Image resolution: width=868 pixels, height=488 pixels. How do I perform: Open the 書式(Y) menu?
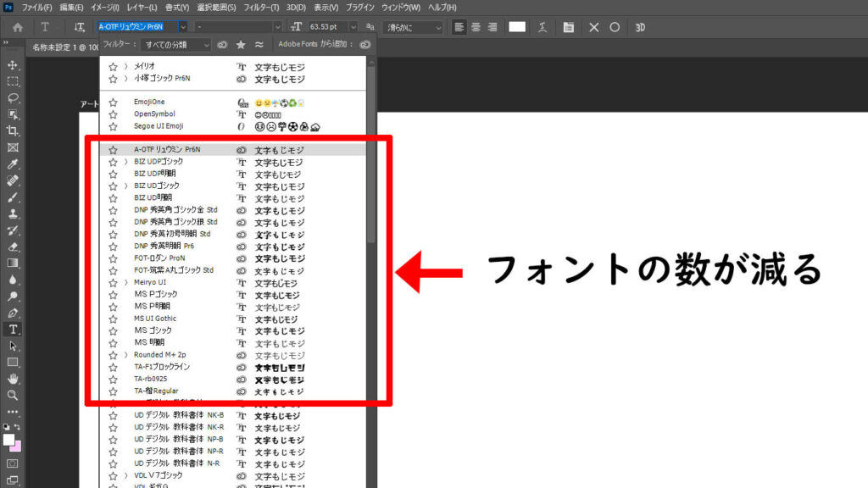click(x=176, y=8)
